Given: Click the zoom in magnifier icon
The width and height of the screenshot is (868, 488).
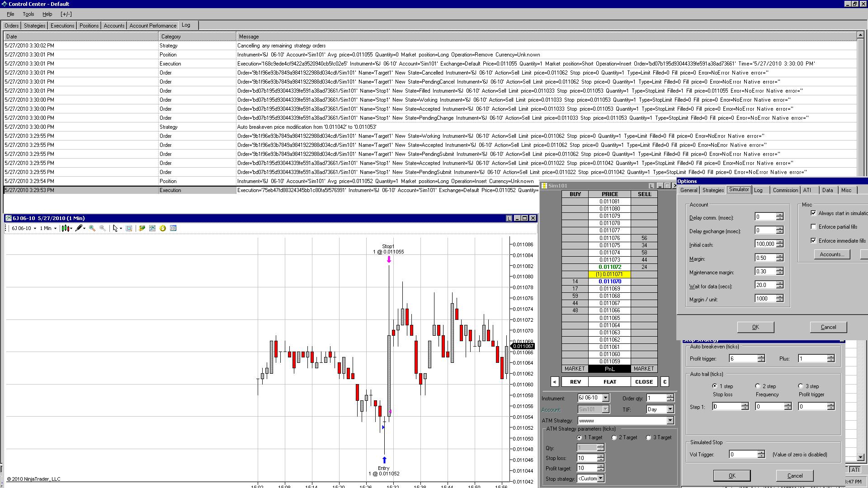Looking at the screenshot, I should 92,228.
